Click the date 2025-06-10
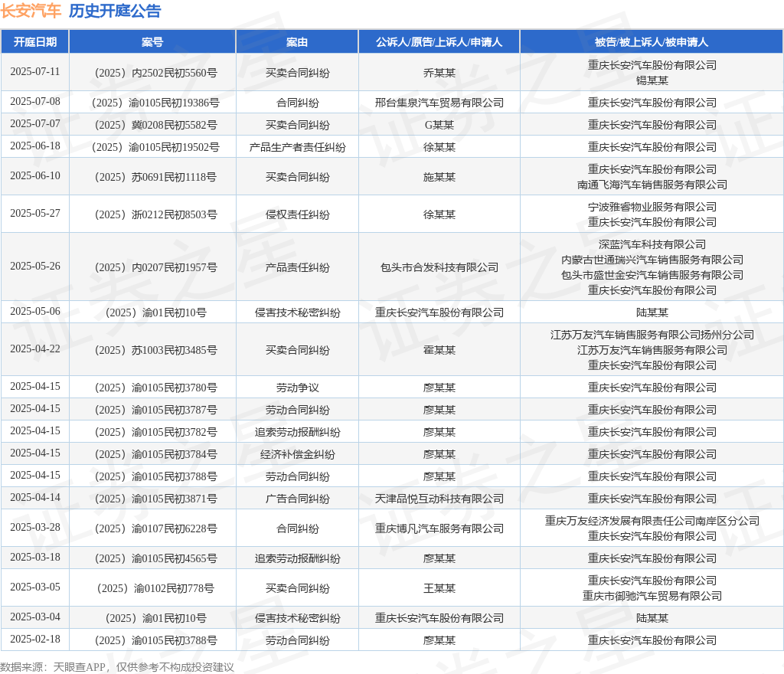 pos(35,175)
